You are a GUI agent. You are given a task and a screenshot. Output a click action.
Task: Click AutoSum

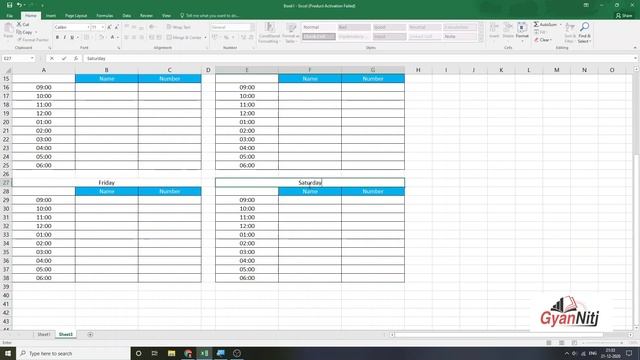545,24
